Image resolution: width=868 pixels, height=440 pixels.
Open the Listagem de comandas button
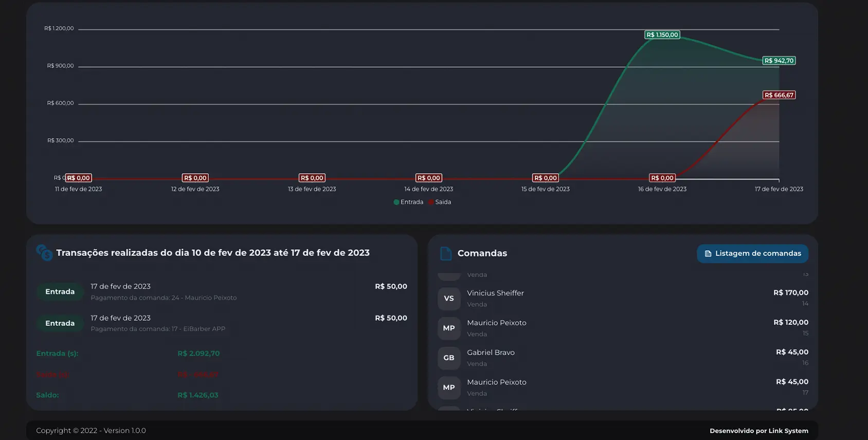coord(752,253)
